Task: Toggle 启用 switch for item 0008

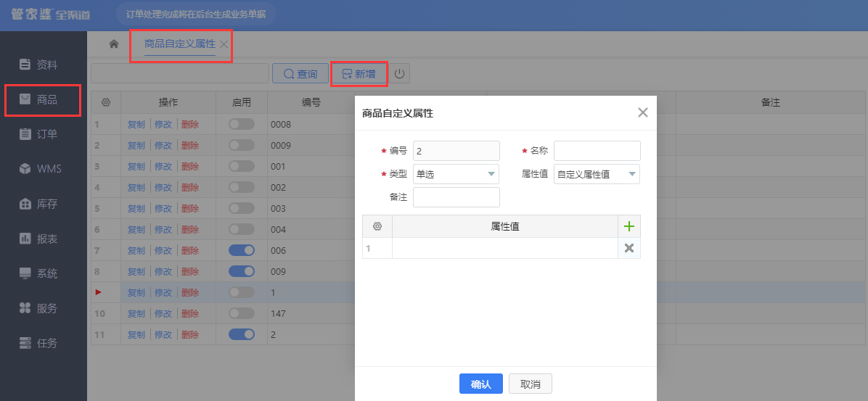Action: [242, 125]
